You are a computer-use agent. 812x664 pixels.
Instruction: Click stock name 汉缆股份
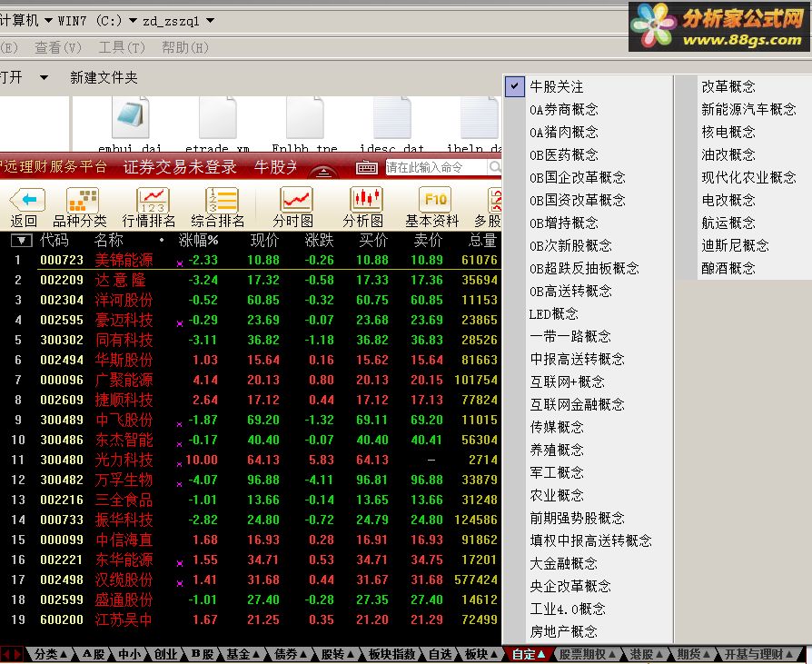pyautogui.click(x=124, y=580)
